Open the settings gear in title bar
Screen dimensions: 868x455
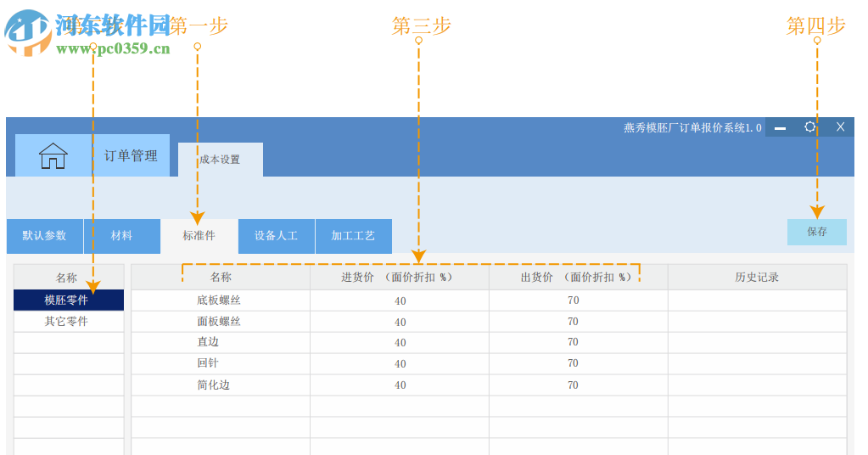point(809,126)
